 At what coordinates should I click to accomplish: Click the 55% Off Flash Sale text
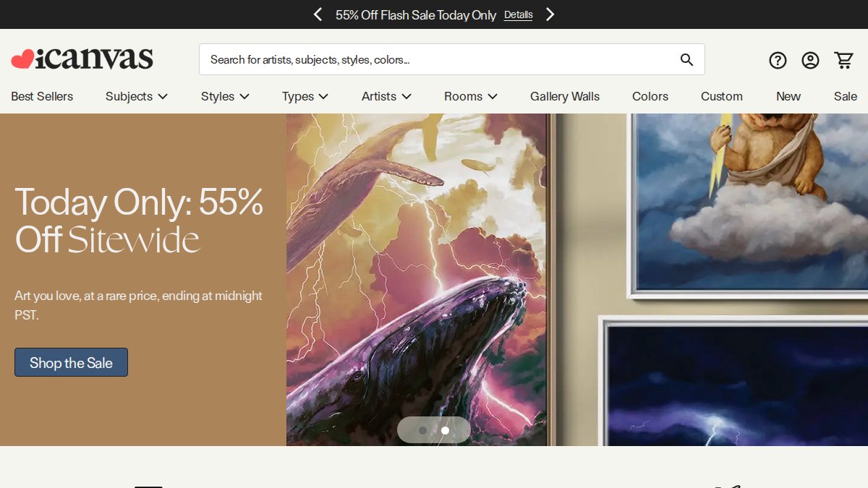(416, 14)
